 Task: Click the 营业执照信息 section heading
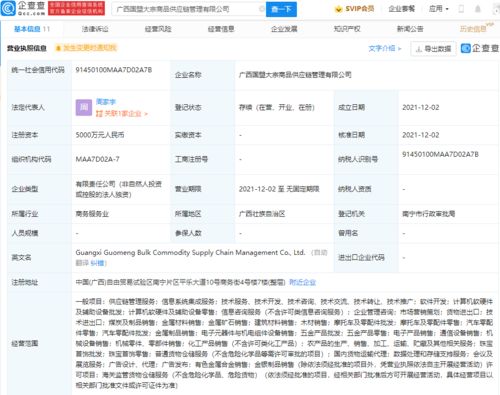point(27,48)
